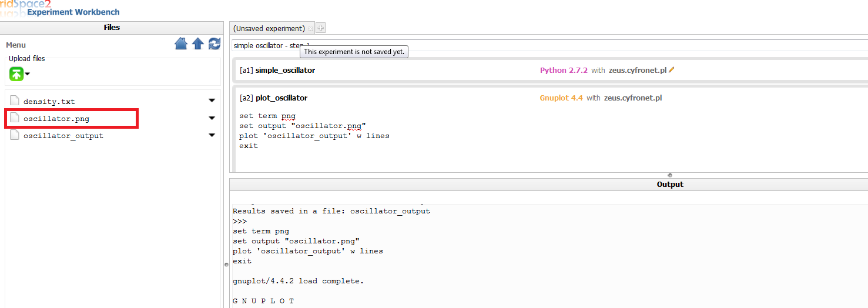Open the upload files dropdown arrow
The height and width of the screenshot is (308, 868).
27,75
